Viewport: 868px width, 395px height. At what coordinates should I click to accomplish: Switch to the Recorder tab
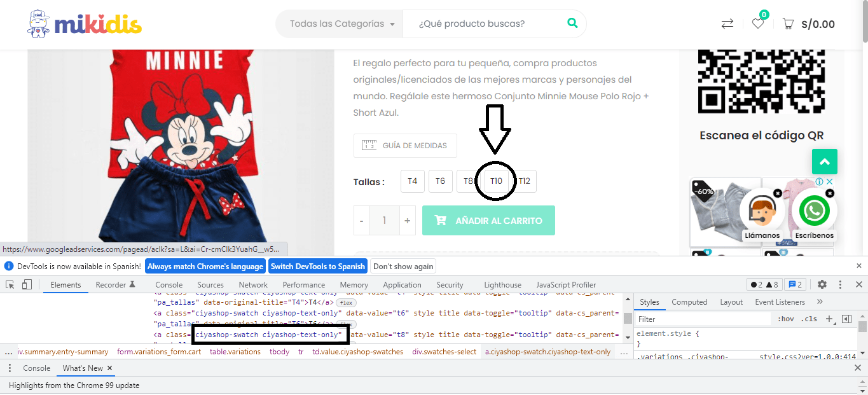coord(115,285)
